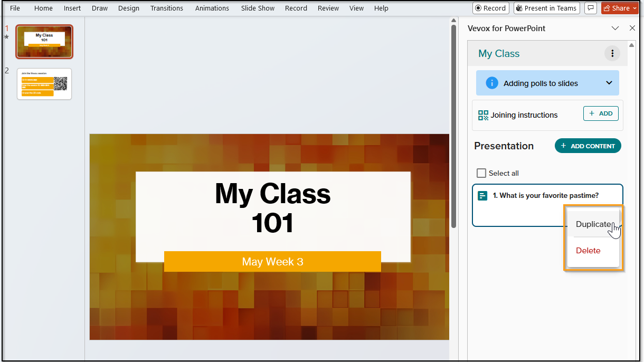Click the poll type icon on question 1

482,196
